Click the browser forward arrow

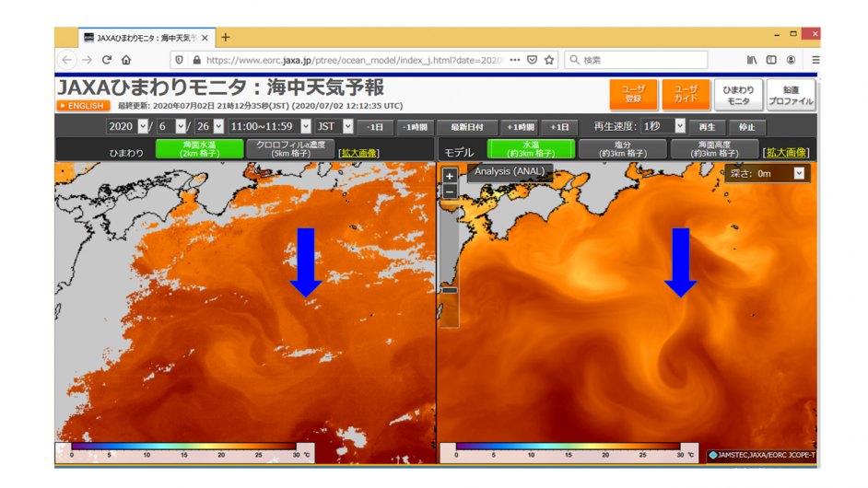[x=87, y=60]
